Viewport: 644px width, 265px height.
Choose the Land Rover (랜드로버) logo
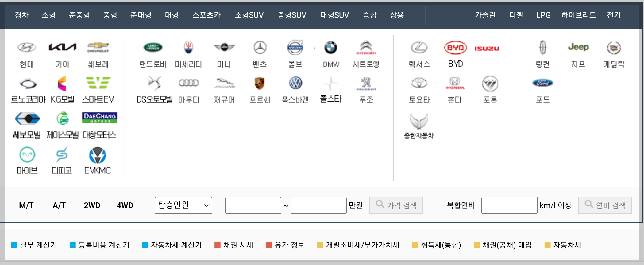153,47
